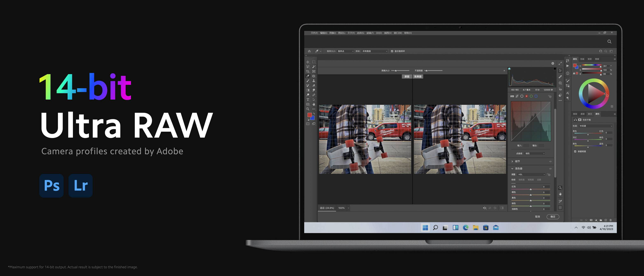Open the 滤镜(T) menu
The height and width of the screenshot is (276, 644).
(x=370, y=33)
